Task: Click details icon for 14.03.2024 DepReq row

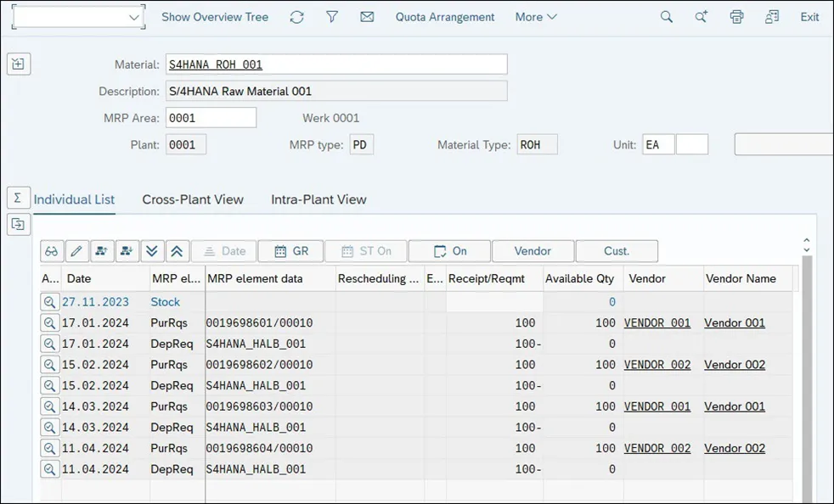Action: pos(50,428)
